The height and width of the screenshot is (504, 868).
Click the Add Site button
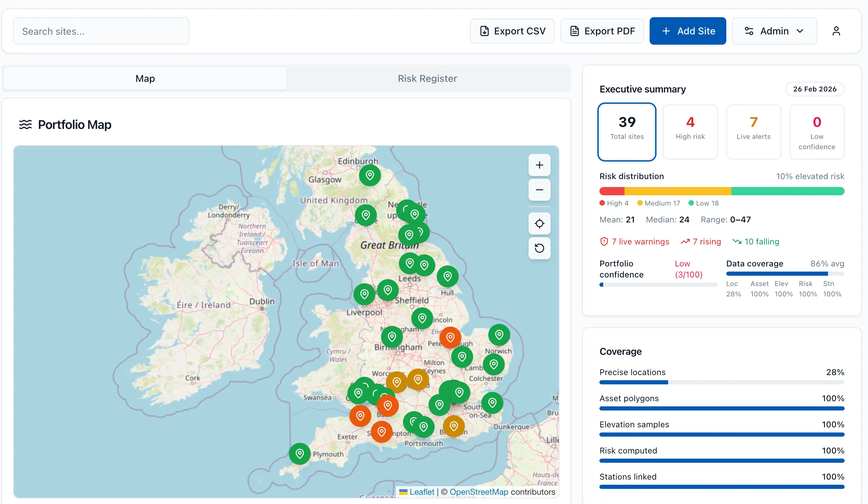(687, 31)
